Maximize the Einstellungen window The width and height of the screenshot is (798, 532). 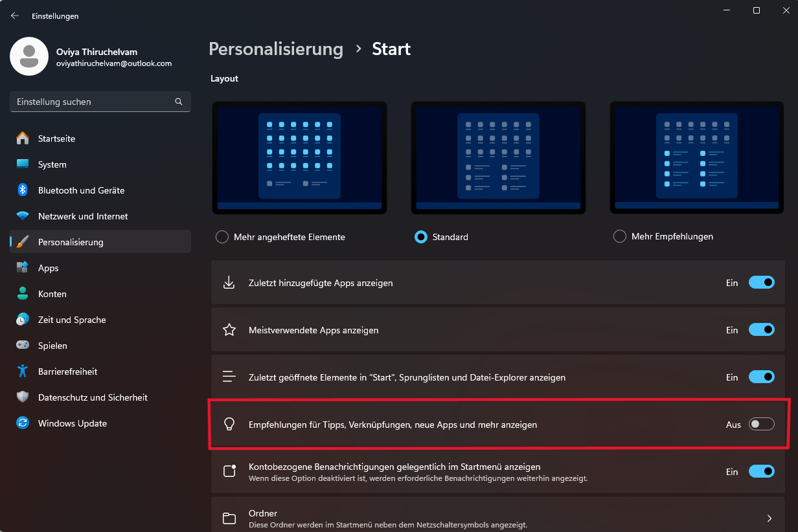(x=757, y=10)
